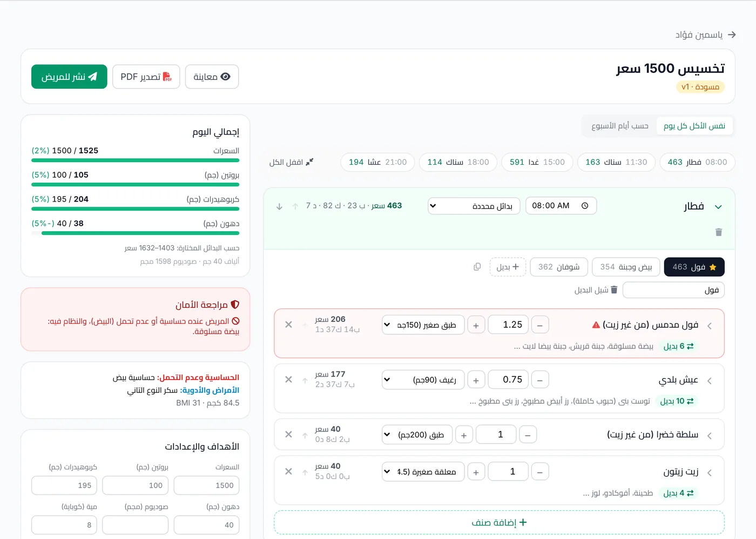
Task: Open the معاينة preview button
Action: (212, 77)
